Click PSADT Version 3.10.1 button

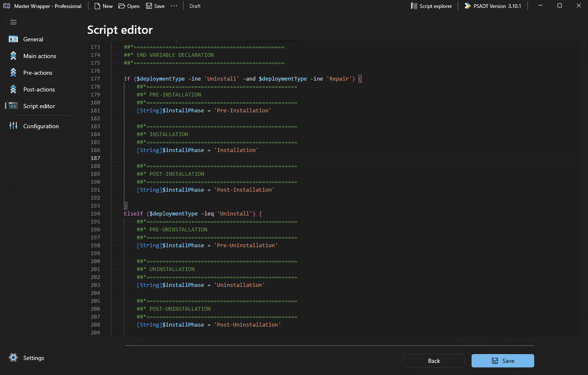(x=493, y=6)
